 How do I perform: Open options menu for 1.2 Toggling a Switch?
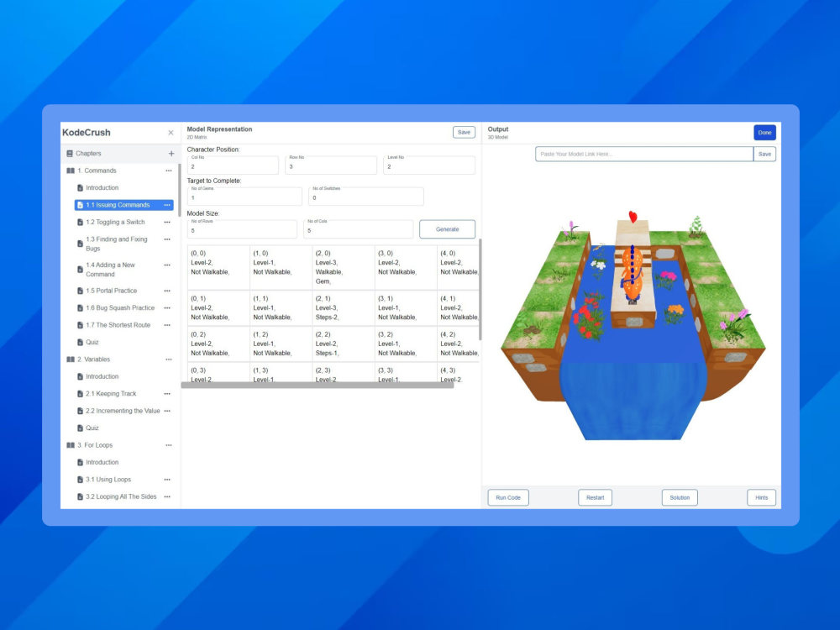(x=167, y=223)
